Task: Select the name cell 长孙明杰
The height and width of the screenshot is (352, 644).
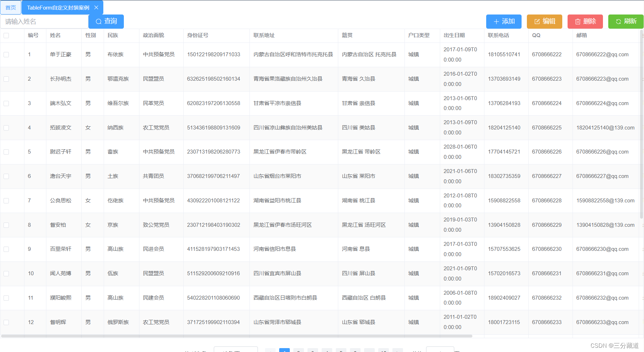Action: (61, 79)
